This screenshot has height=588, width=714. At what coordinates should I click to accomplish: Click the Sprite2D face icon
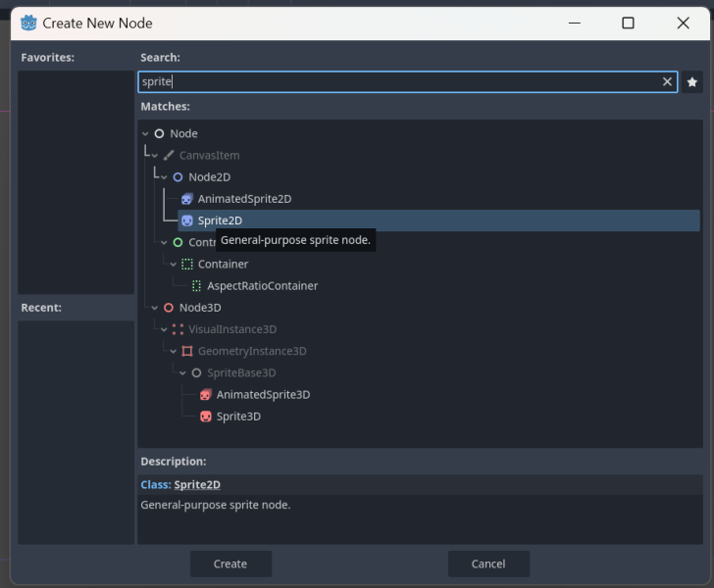pyautogui.click(x=187, y=220)
